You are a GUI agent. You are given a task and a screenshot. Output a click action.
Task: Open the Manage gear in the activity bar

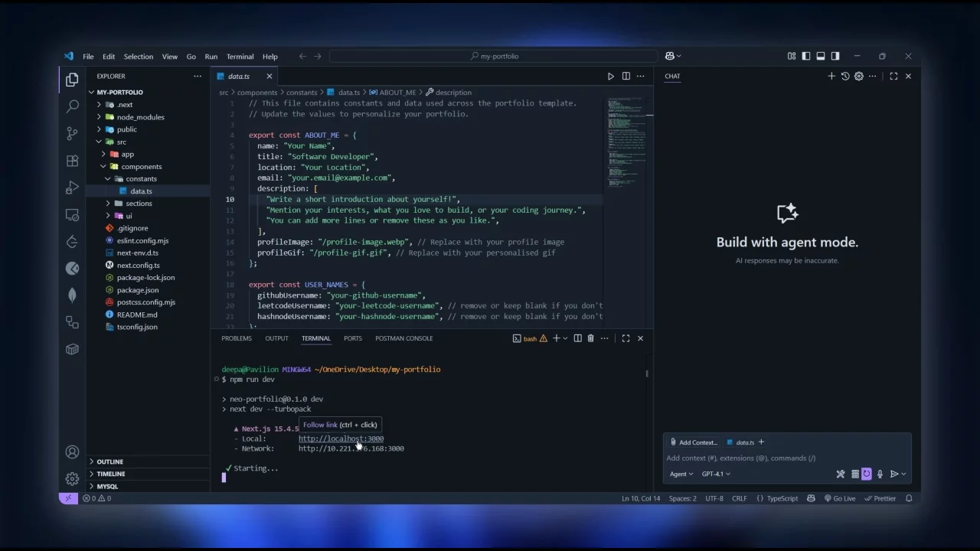click(x=72, y=478)
